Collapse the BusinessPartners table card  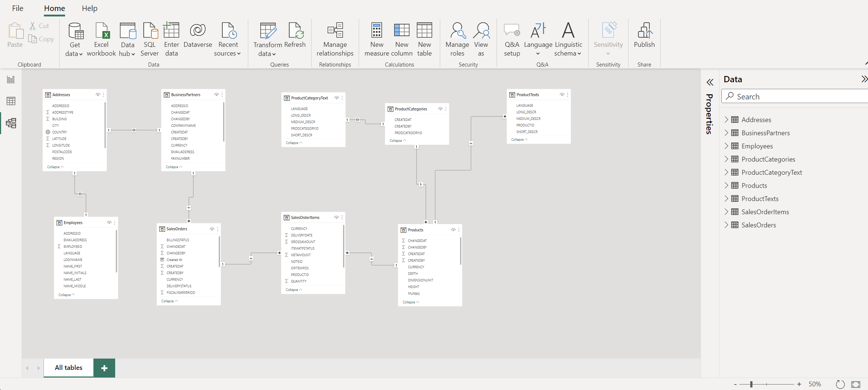click(173, 167)
